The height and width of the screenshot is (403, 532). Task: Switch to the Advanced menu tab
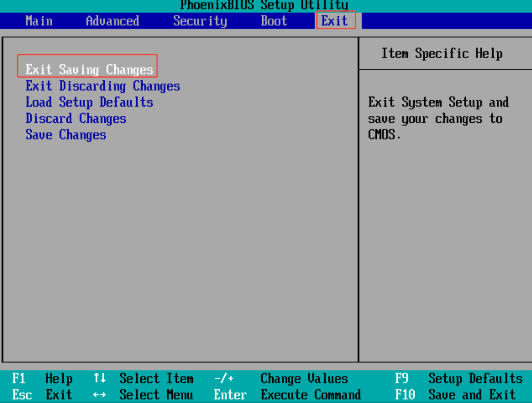113,21
